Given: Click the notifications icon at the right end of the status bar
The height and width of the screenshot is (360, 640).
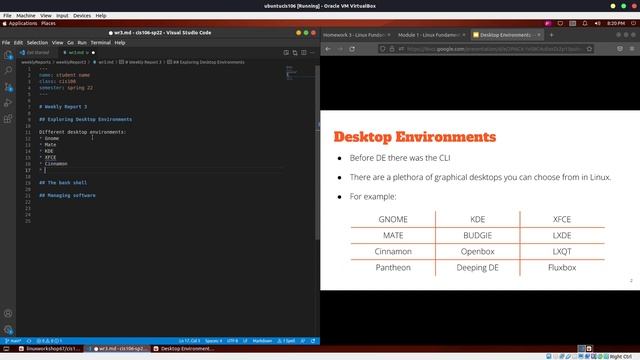Looking at the screenshot, I should 313,341.
